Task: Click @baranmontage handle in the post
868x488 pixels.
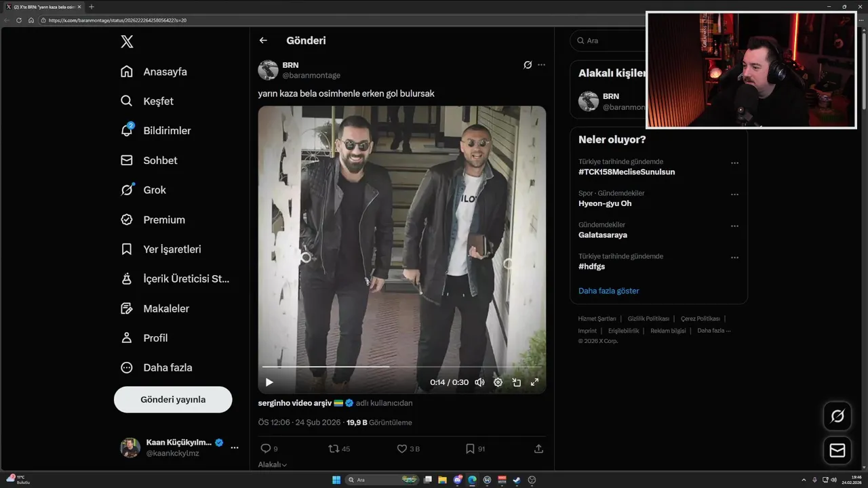Action: pyautogui.click(x=311, y=75)
